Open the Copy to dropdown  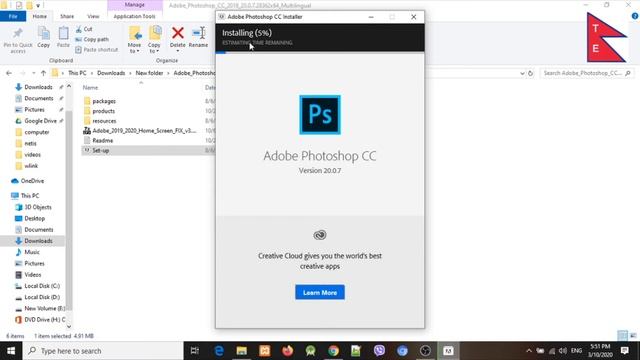[x=154, y=40]
